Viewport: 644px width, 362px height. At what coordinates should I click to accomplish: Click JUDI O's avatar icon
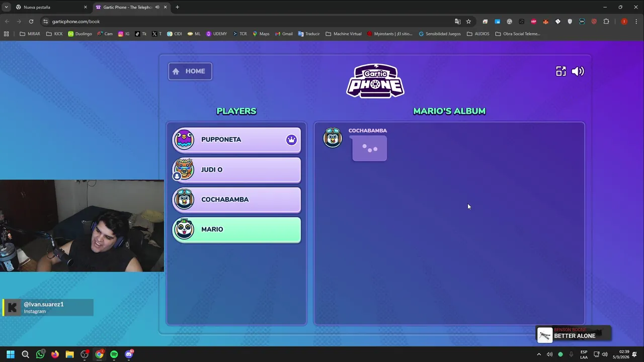click(184, 169)
